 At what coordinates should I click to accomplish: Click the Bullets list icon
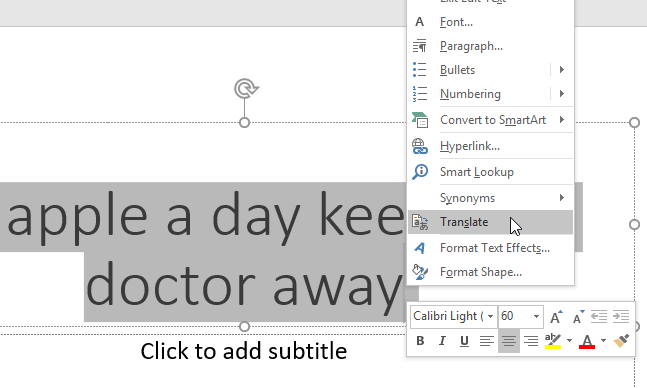coord(420,70)
